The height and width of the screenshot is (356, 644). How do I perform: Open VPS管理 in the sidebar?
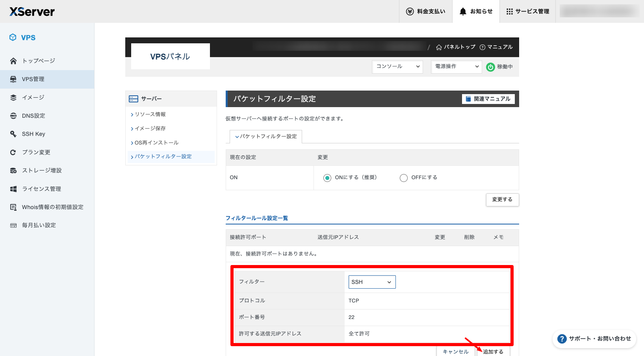click(33, 79)
